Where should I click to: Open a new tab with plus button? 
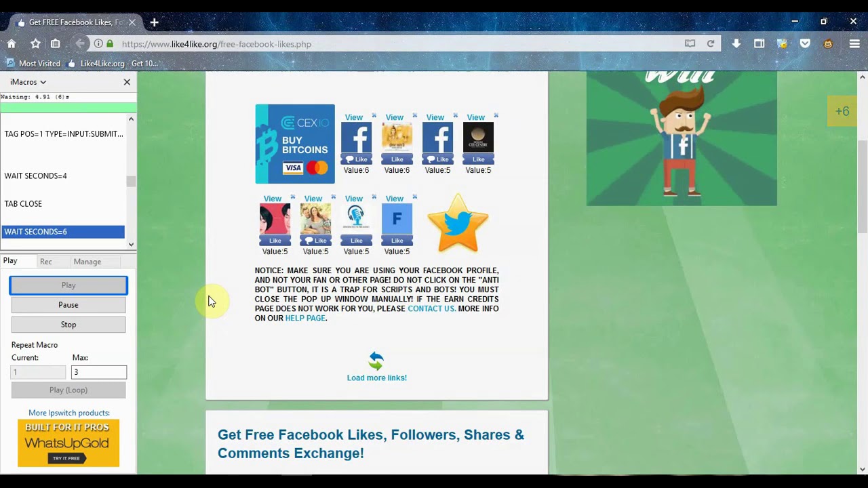pyautogui.click(x=154, y=22)
